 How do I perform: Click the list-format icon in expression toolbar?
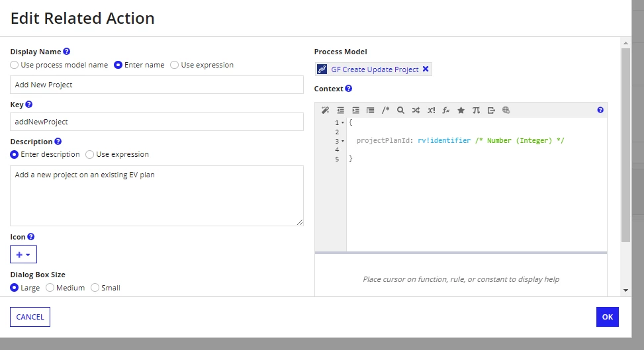click(371, 110)
